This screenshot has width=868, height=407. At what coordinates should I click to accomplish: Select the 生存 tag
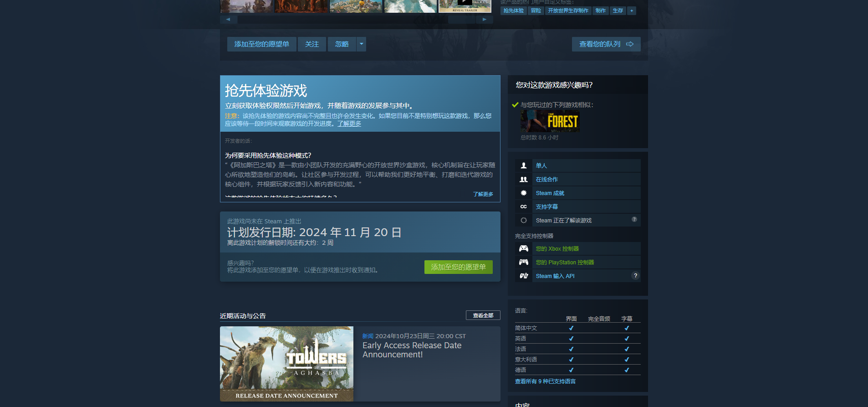click(x=618, y=10)
